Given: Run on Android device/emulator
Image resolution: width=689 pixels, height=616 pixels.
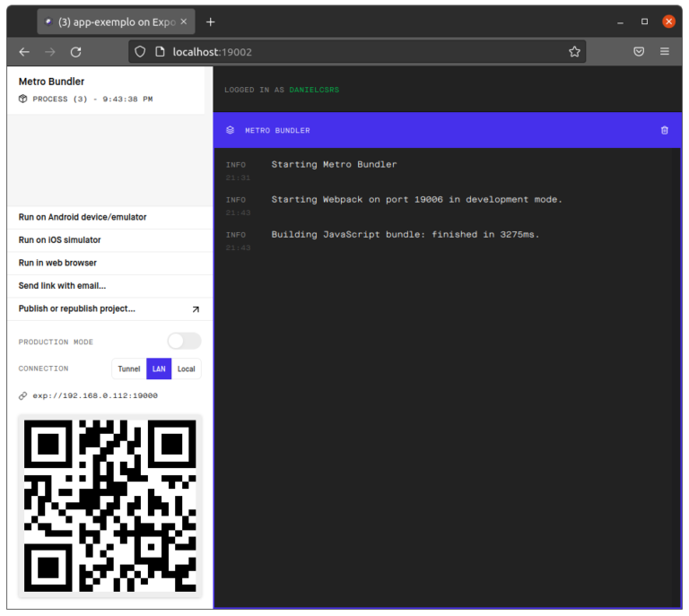Looking at the screenshot, I should pos(83,217).
